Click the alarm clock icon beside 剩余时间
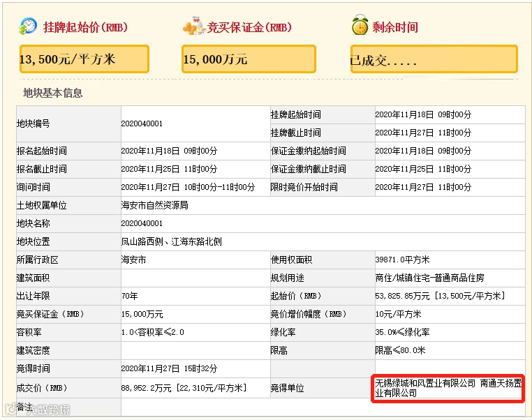The height and width of the screenshot is (420, 532). [x=360, y=25]
